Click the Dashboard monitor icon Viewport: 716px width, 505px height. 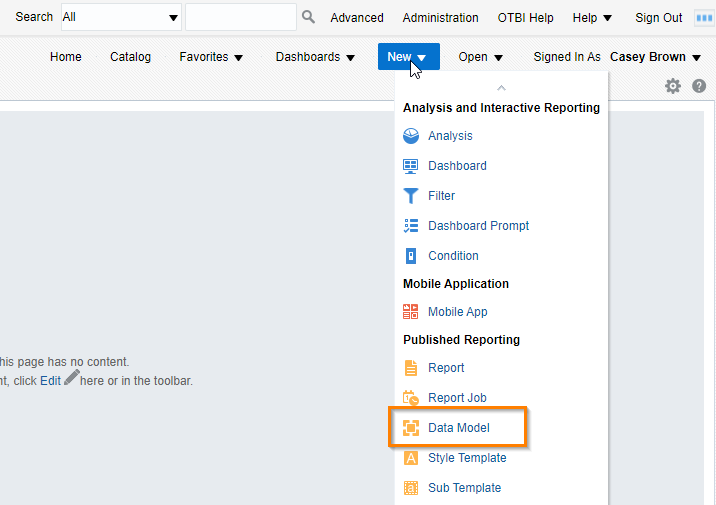tap(411, 166)
